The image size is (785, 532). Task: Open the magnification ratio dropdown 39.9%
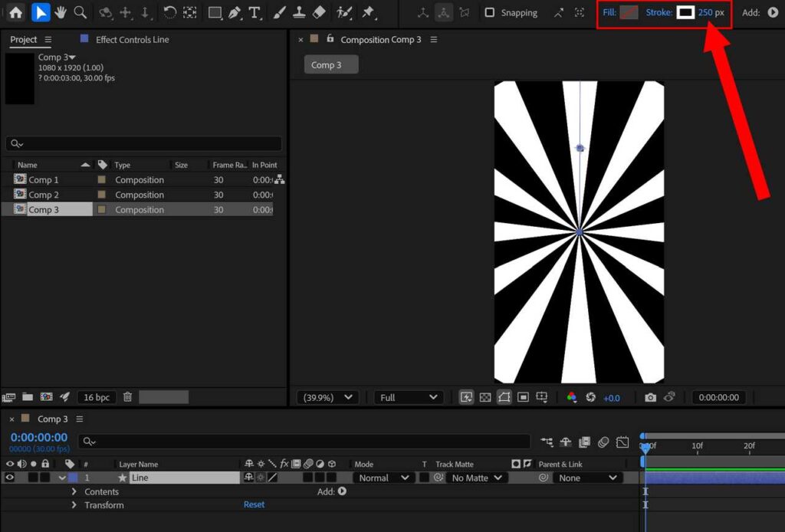point(327,397)
